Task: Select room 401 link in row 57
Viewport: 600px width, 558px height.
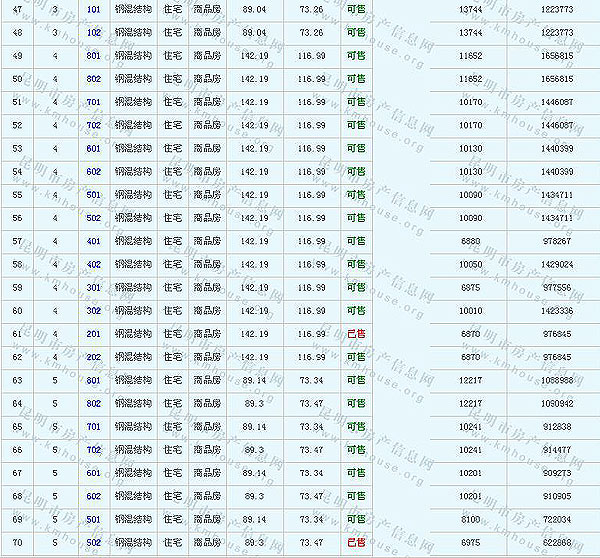Action: pos(94,241)
